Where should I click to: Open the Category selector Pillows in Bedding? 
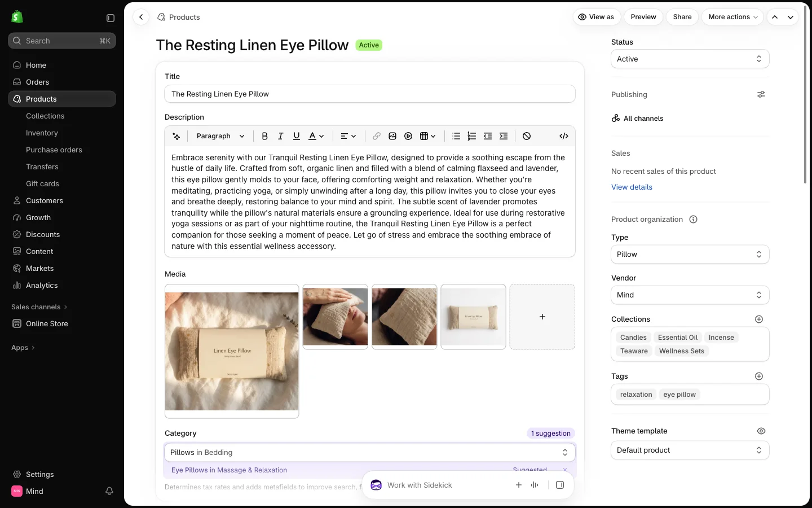(370, 453)
